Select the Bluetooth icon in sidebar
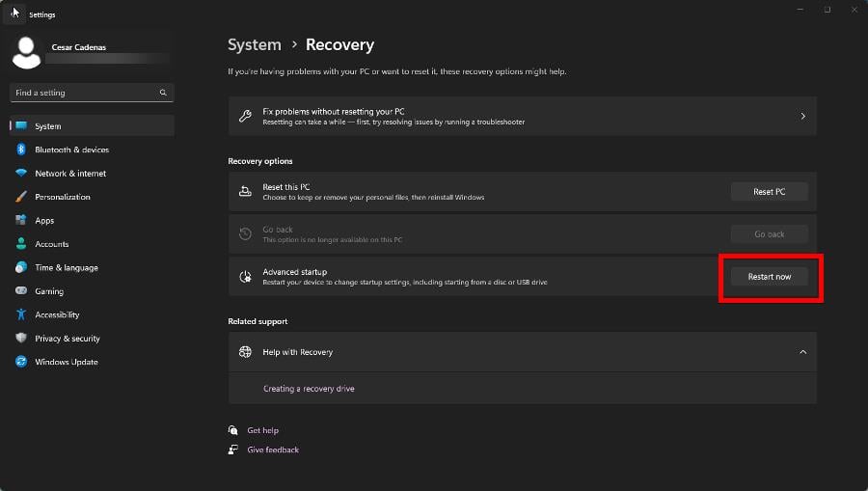The image size is (868, 491). click(21, 150)
